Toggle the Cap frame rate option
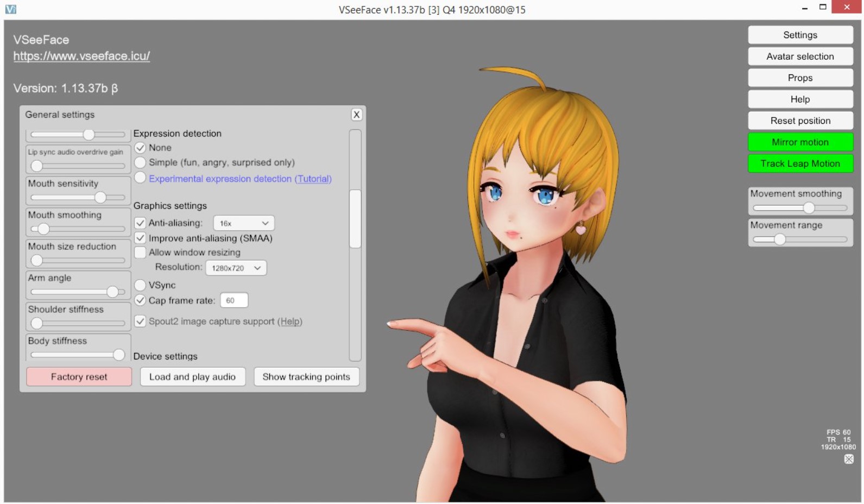Image resolution: width=864 pixels, height=504 pixels. click(x=140, y=300)
